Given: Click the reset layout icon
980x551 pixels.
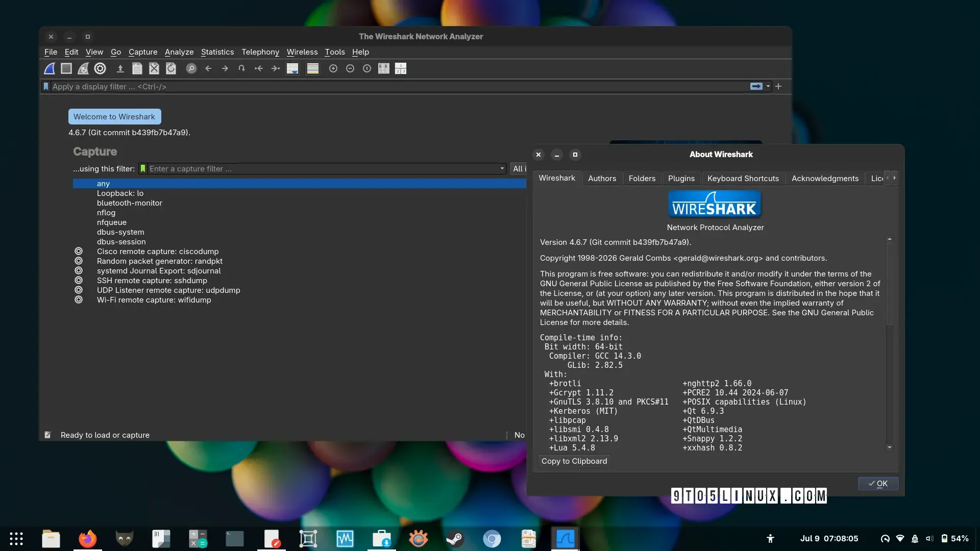Looking at the screenshot, I should click(401, 68).
